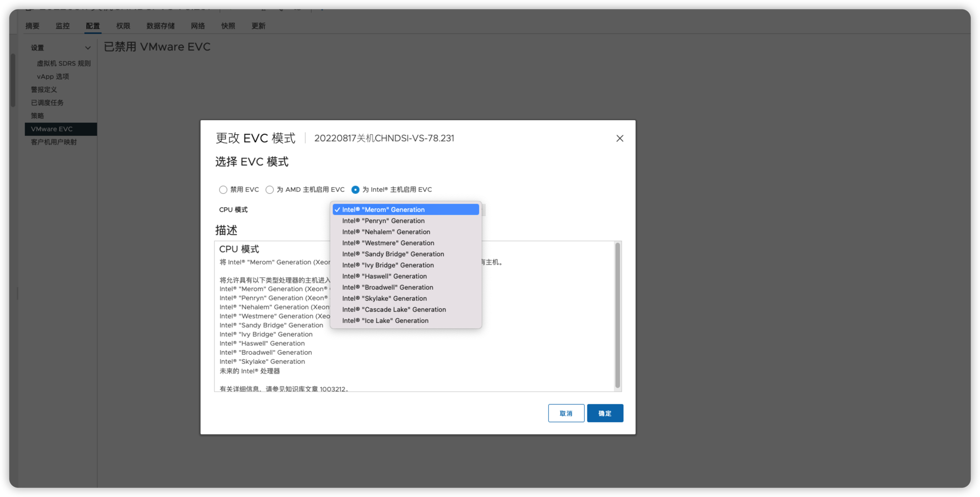Viewport: 980px width, 497px height.
Task: Select 为 Intel 主机启用 EVC option
Action: 355,190
